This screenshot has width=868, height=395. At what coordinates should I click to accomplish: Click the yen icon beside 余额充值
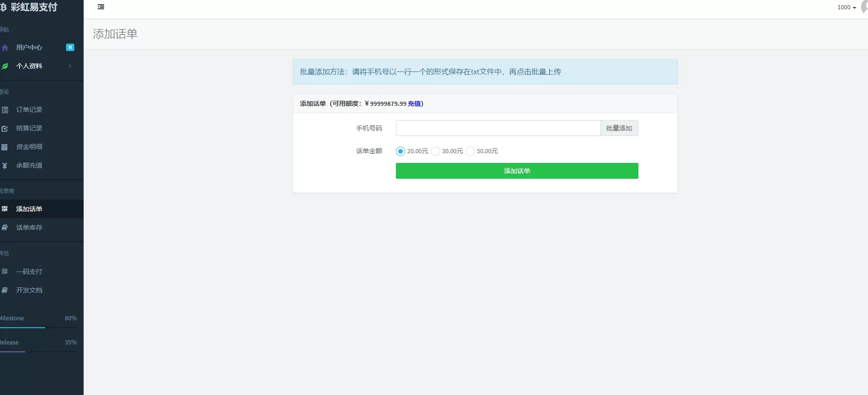pos(5,166)
